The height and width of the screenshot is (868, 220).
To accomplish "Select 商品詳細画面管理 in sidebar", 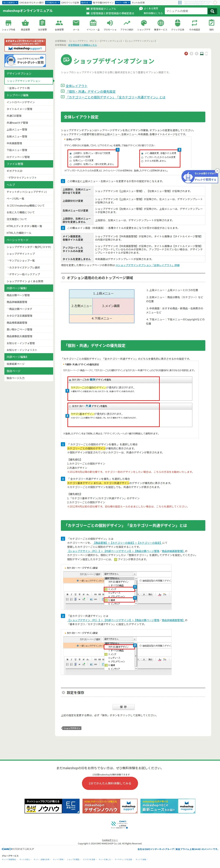I will click(29, 302).
